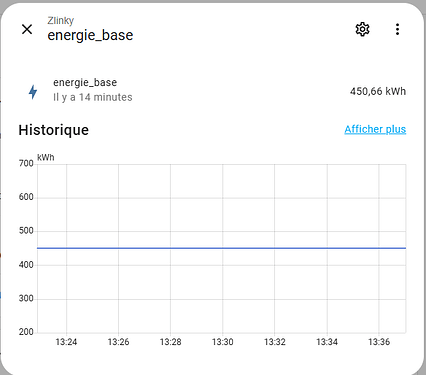Click the blue history line in chart
The height and width of the screenshot is (375, 426).
click(x=221, y=248)
